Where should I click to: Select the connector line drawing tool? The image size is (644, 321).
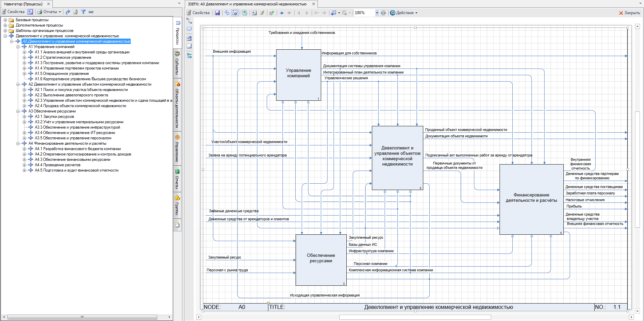(x=189, y=21)
